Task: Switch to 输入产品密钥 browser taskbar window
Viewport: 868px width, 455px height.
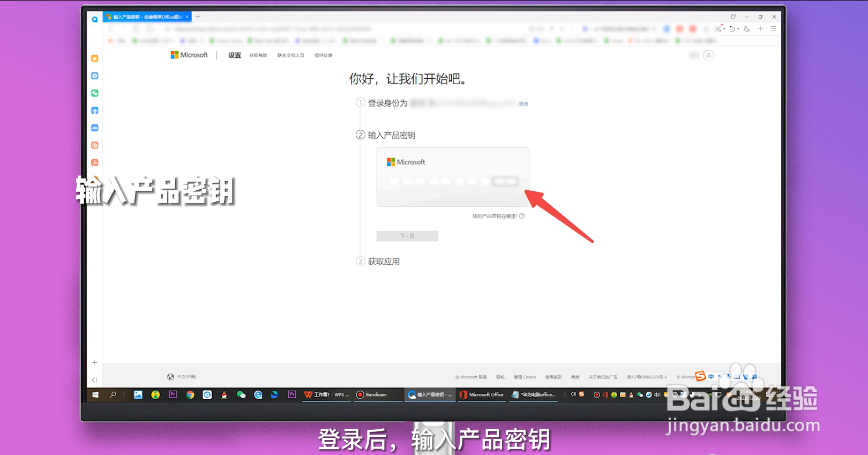Action: tap(430, 395)
